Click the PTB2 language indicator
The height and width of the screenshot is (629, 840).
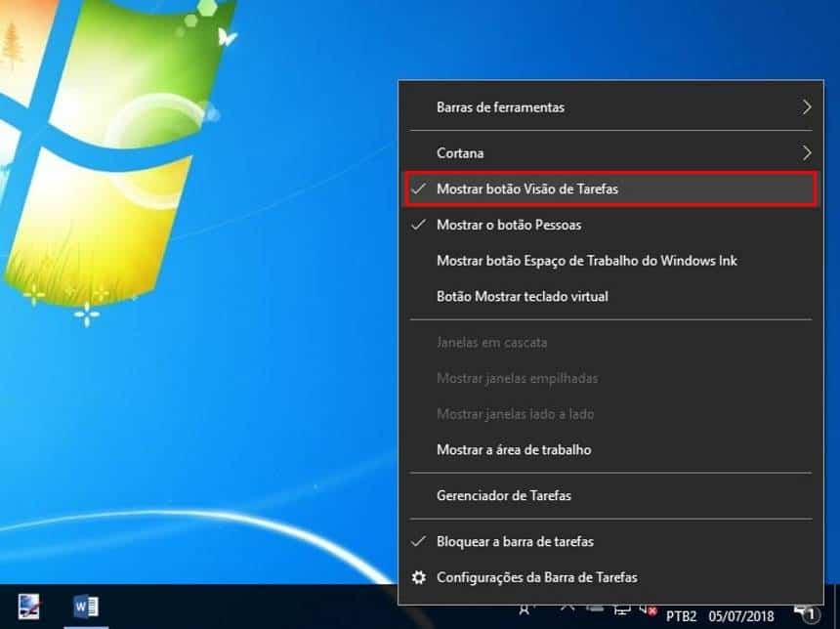[681, 616]
